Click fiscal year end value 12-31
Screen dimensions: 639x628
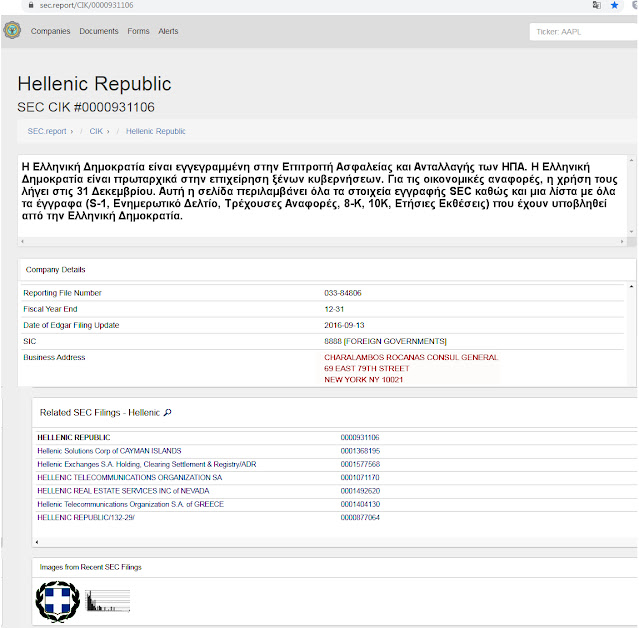334,309
